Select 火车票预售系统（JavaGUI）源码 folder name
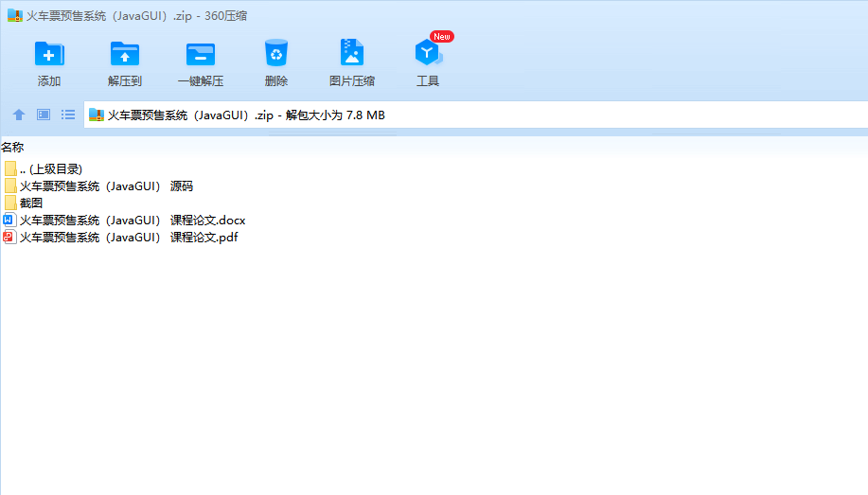The width and height of the screenshot is (868, 495). coord(106,186)
